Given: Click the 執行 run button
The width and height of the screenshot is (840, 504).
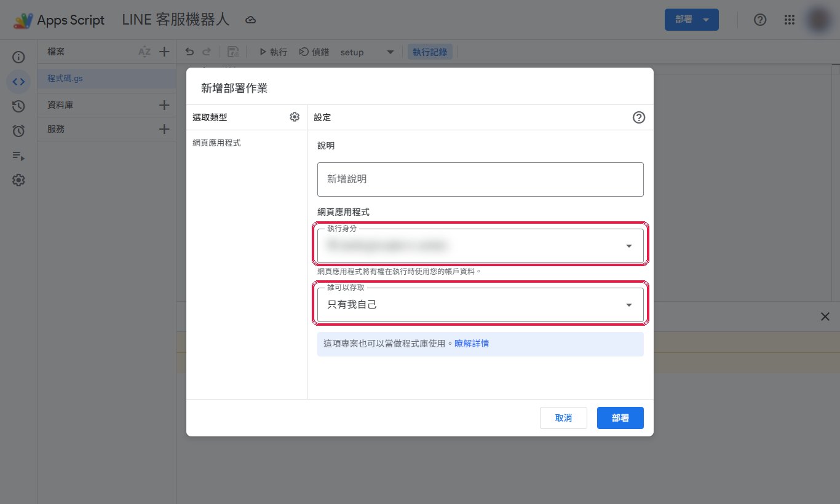Looking at the screenshot, I should 273,52.
